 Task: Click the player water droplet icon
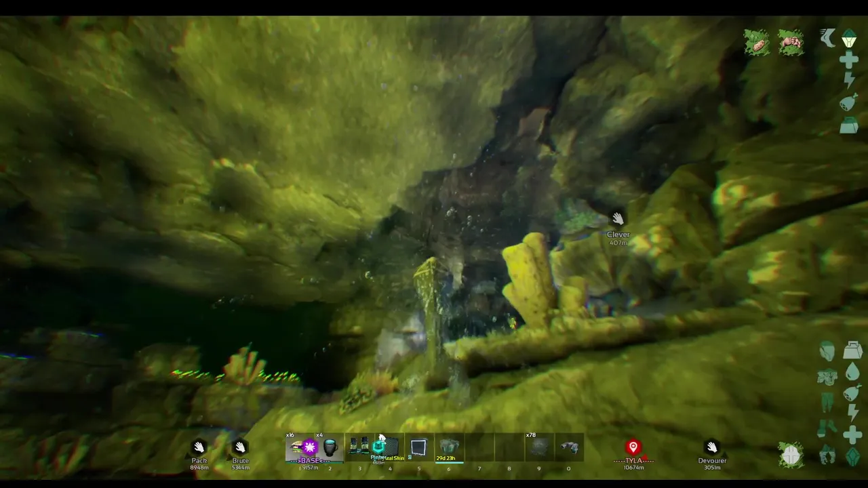point(852,371)
